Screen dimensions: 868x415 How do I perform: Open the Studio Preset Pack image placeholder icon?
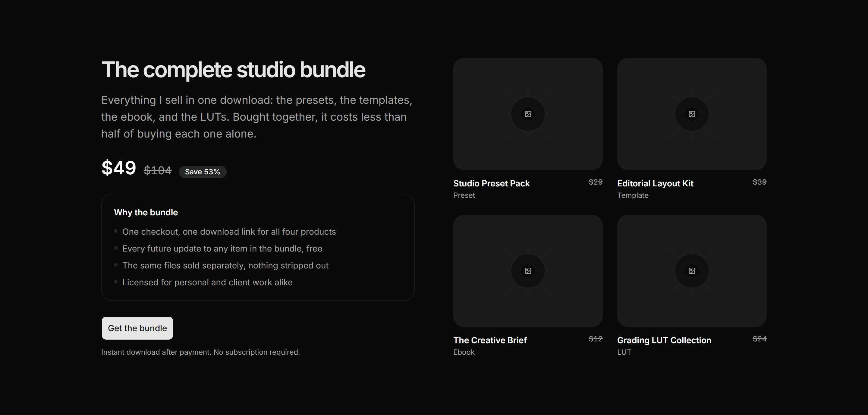coord(528,114)
